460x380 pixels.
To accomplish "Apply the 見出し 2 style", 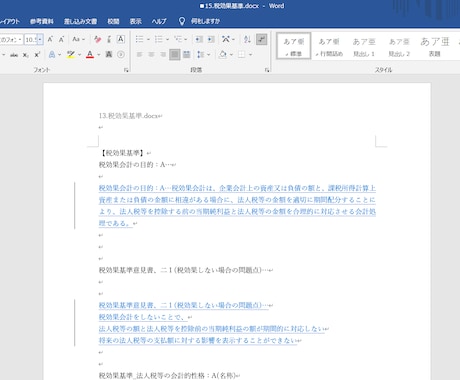I will point(399,46).
